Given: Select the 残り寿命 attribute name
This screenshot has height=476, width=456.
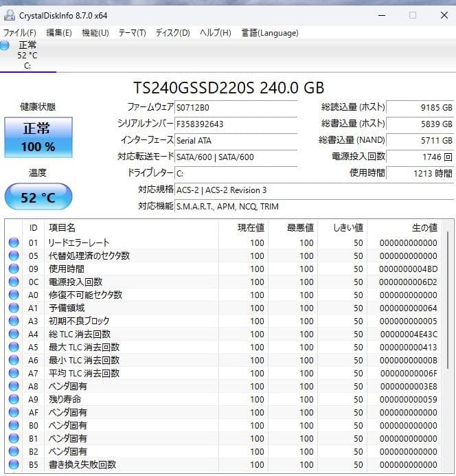Looking at the screenshot, I should (65, 399).
